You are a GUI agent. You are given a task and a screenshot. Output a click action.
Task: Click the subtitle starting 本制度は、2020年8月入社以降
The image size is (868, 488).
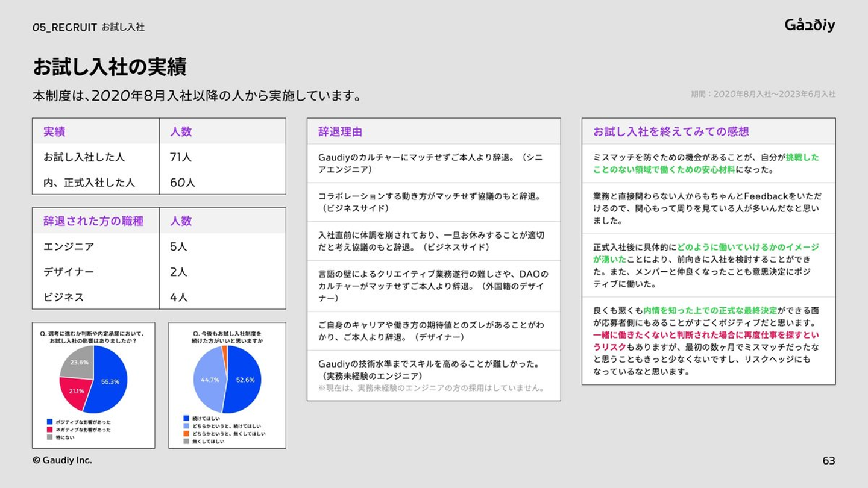pos(197,96)
